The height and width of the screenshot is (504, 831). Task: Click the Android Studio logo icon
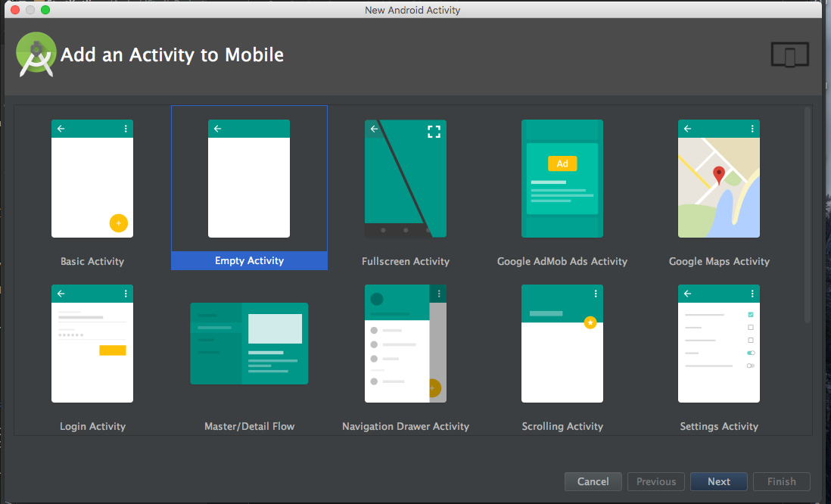[36, 54]
